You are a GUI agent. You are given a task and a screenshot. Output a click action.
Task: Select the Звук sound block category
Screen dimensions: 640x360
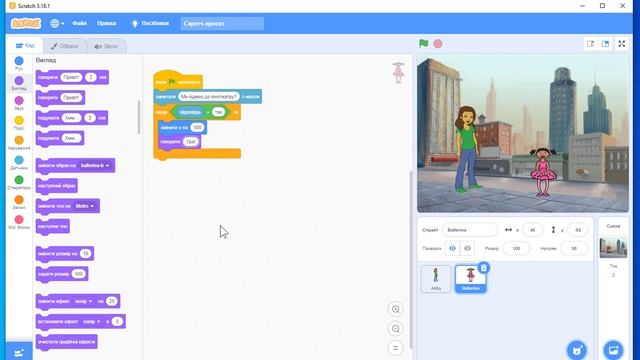point(19,103)
